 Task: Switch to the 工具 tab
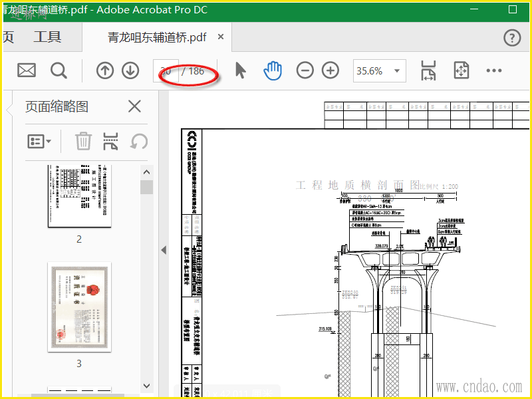[x=47, y=37]
